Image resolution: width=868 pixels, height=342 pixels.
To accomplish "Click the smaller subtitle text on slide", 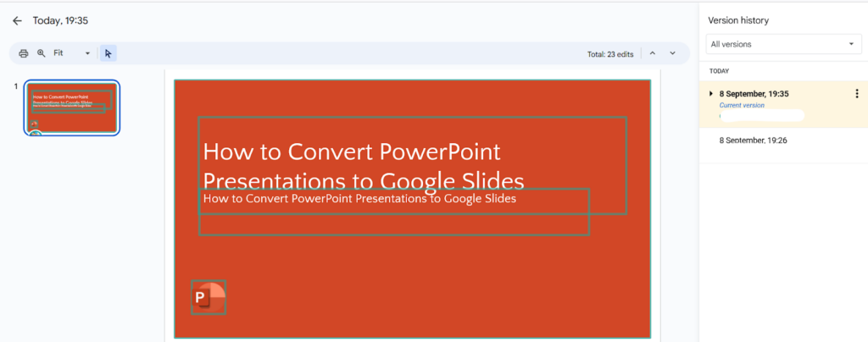I will (x=359, y=199).
